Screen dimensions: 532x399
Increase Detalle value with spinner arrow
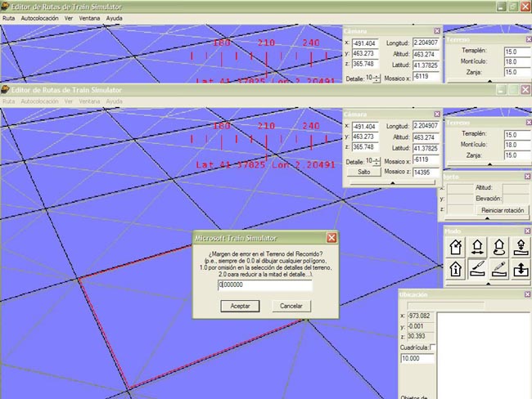(377, 159)
